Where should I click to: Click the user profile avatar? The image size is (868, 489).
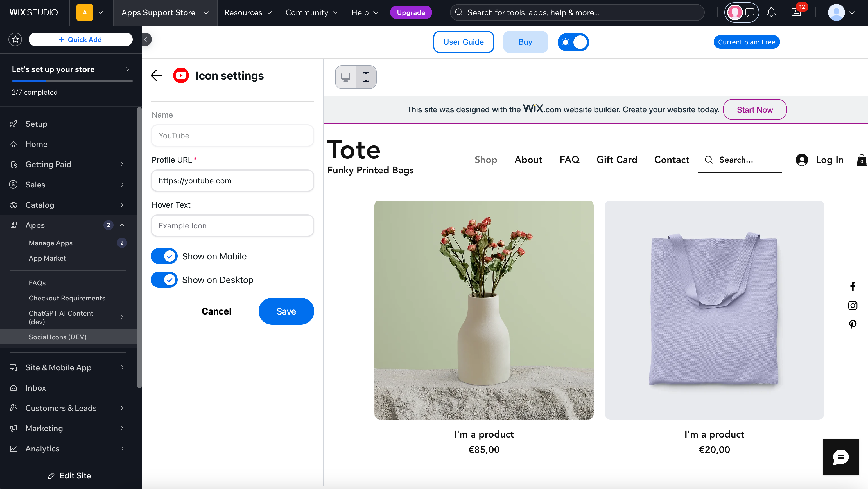point(836,12)
